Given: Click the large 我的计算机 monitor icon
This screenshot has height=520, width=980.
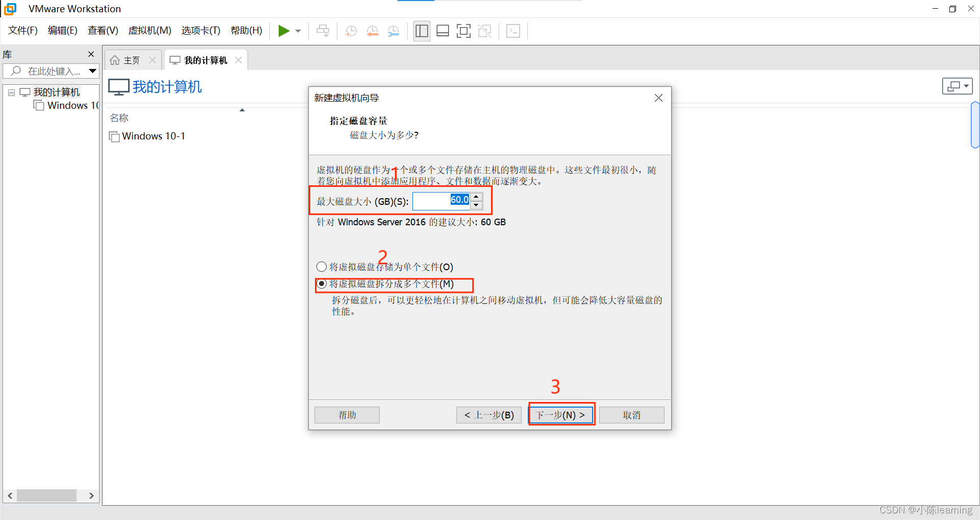Looking at the screenshot, I should click(118, 87).
